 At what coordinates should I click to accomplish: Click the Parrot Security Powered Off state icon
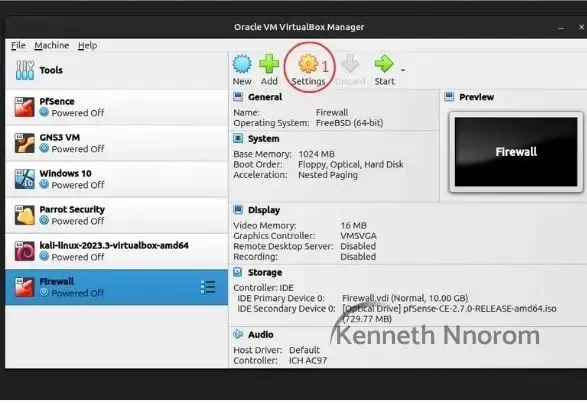(x=44, y=220)
